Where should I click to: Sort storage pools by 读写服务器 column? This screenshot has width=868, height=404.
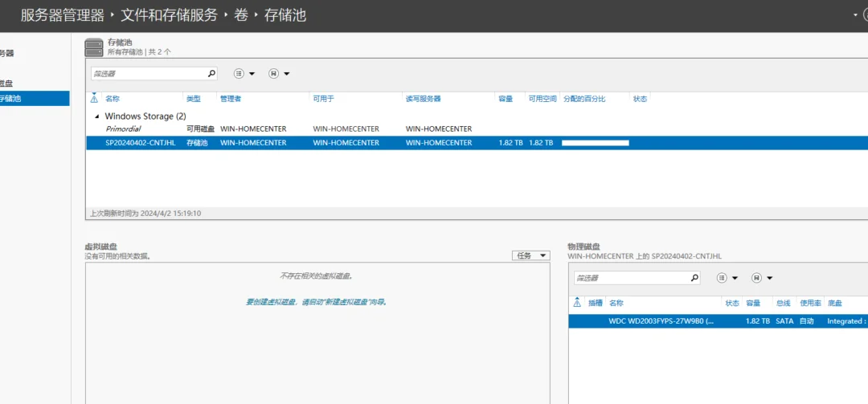coord(423,99)
